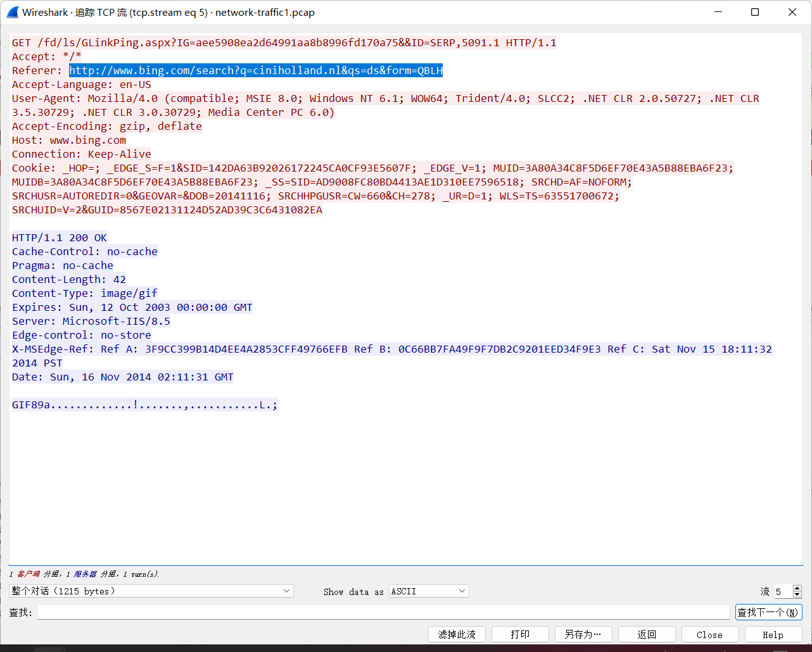The height and width of the screenshot is (652, 812).
Task: Open the Windows Start menu on the taskbar
Action: (49, 649)
